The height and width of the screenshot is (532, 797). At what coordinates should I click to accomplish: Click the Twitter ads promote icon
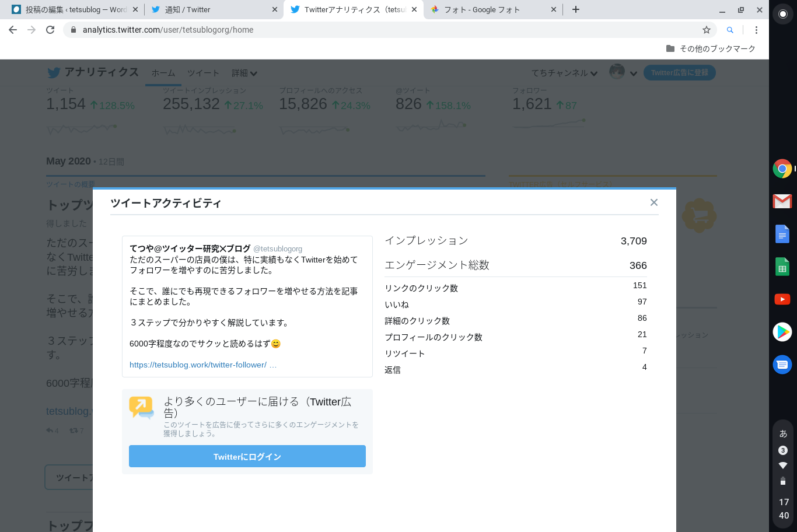point(141,407)
